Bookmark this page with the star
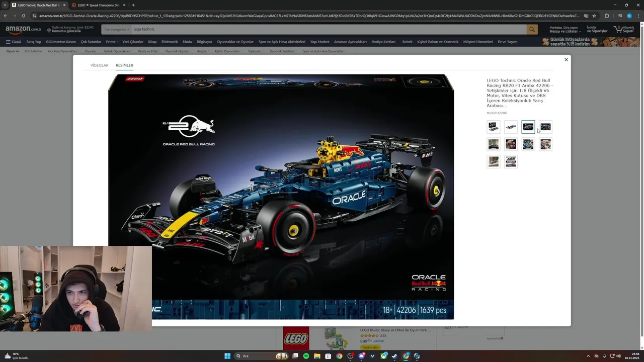This screenshot has width=644, height=362. tap(594, 16)
